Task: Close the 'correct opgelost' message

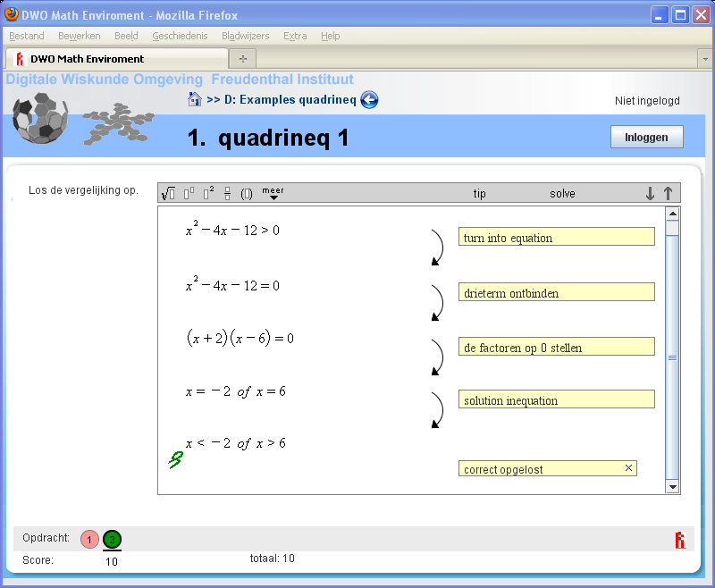Action: [628, 468]
